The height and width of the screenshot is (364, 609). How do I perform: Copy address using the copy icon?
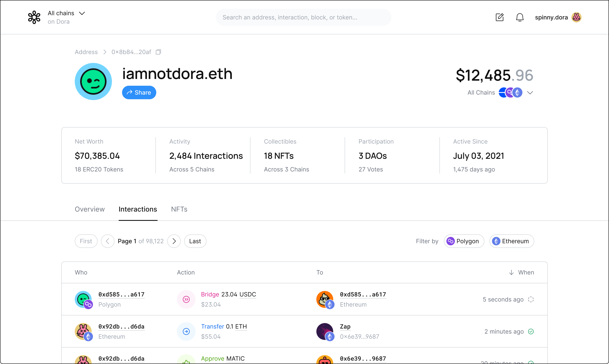[x=158, y=52]
